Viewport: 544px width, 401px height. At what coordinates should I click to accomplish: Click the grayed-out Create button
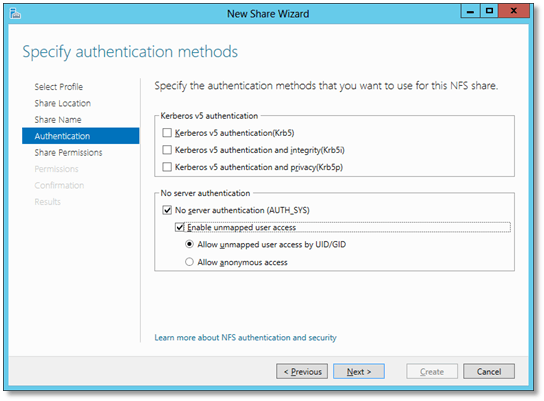(432, 372)
